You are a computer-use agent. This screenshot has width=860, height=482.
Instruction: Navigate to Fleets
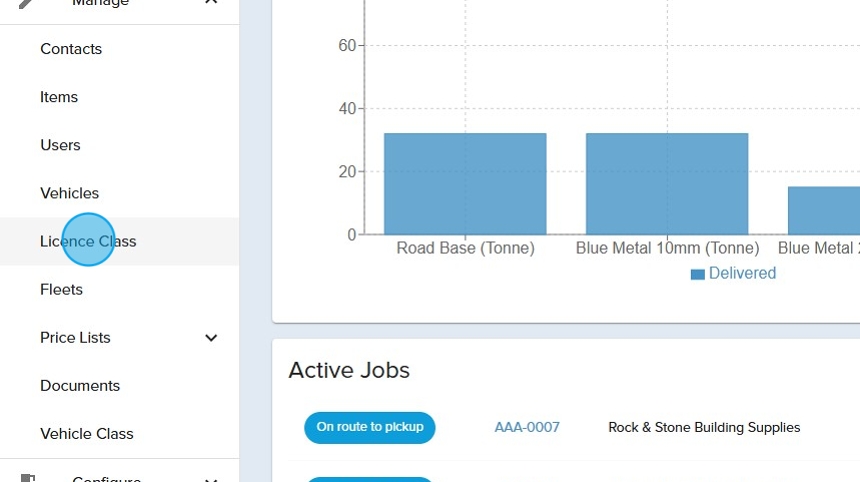[x=61, y=289]
